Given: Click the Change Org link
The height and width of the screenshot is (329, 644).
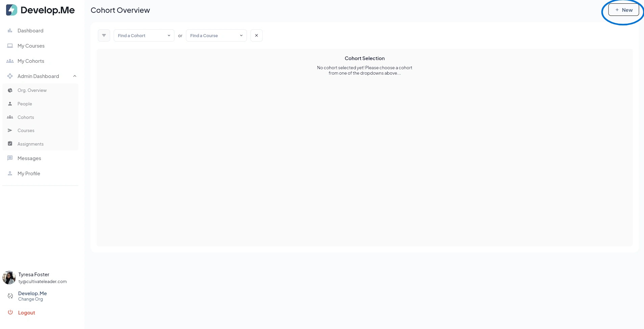Looking at the screenshot, I should (30, 299).
